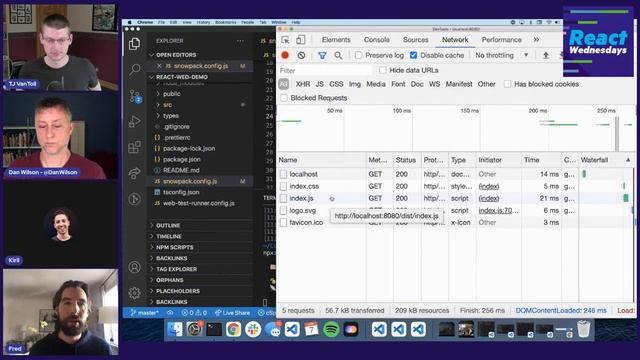
Task: Filter requests by XHR
Action: (x=302, y=84)
